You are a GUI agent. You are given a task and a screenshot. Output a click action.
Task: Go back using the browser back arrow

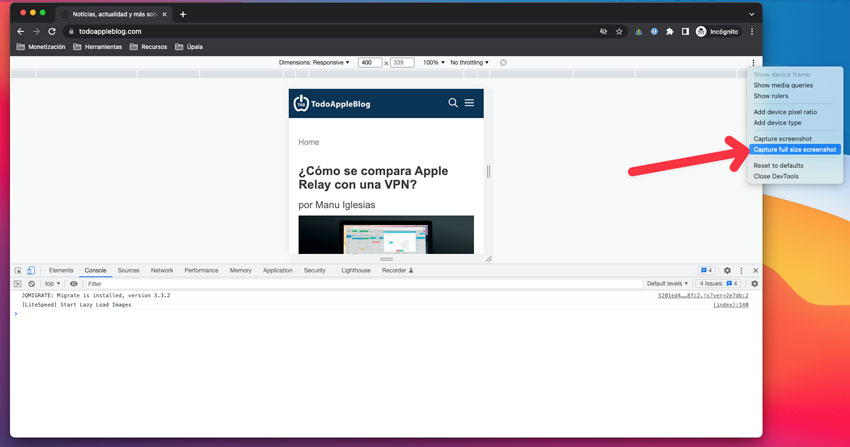point(21,31)
